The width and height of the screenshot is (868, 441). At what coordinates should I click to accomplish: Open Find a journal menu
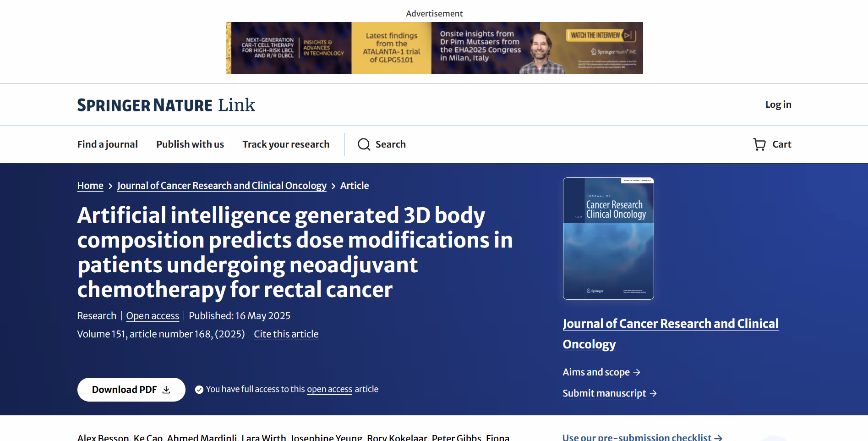point(107,144)
